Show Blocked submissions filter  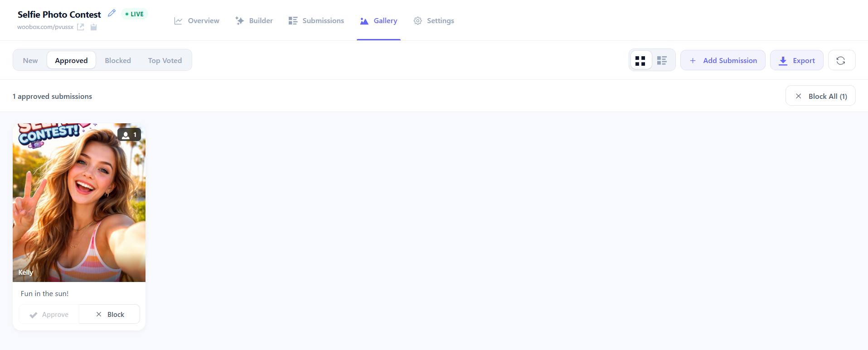118,60
